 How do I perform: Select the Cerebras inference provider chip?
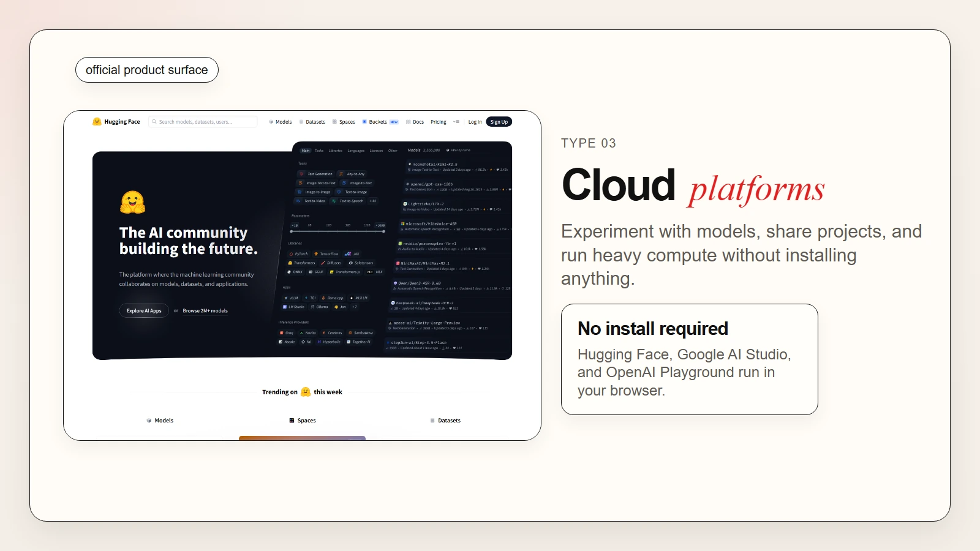332,333
